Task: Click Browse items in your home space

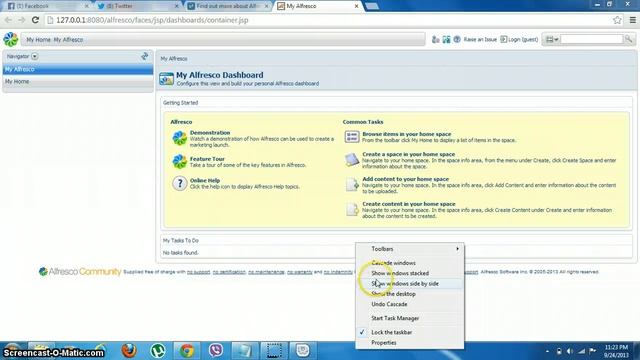Action: (x=407, y=134)
